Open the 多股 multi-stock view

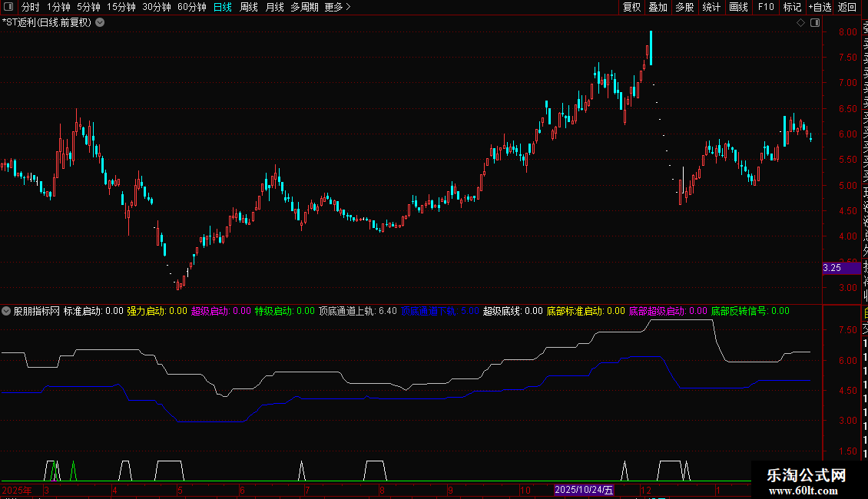point(684,7)
